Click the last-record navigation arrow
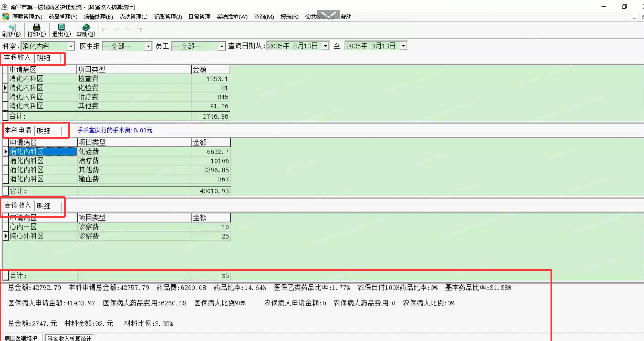Screen dimensions: 644x341 139,30
